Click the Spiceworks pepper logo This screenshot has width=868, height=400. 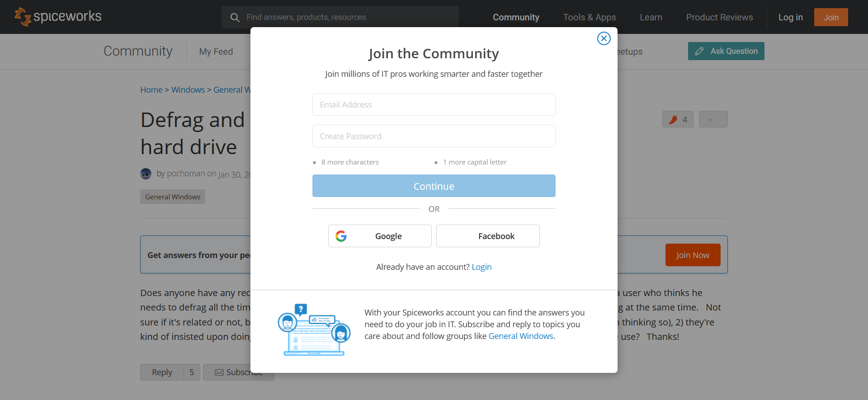coord(23,17)
